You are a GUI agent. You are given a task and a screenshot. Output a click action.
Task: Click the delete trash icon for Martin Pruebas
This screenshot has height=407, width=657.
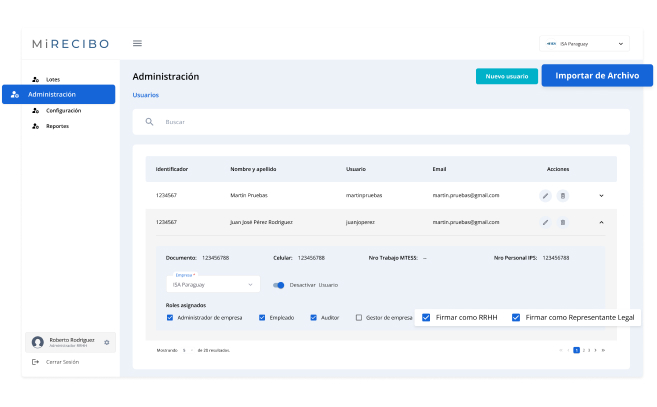pos(562,195)
